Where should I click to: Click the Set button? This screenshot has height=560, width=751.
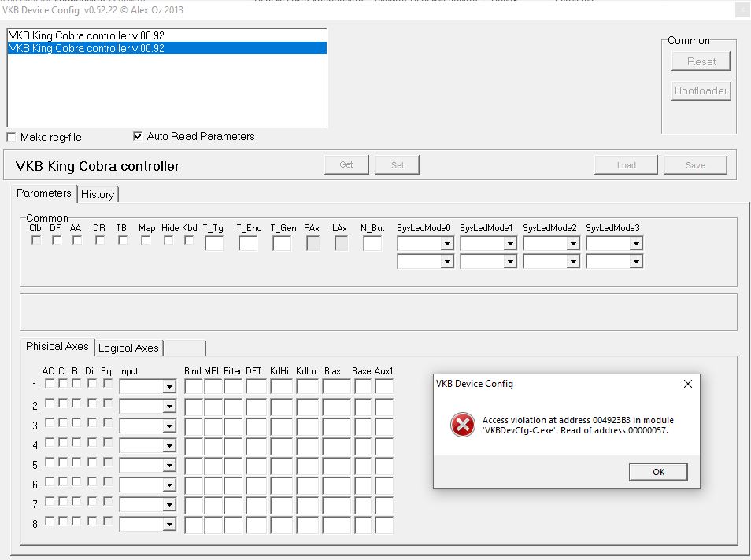coord(397,164)
